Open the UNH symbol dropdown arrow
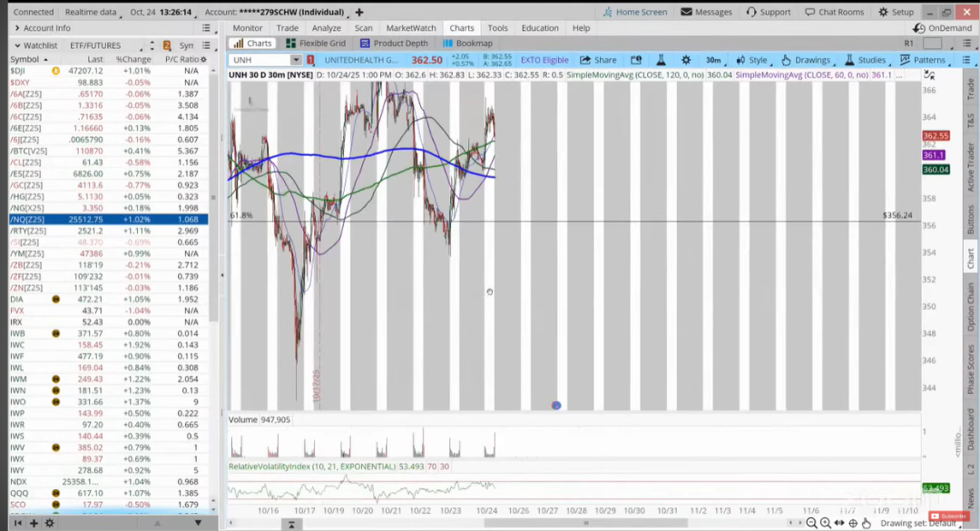Screen dimensions: 980x531 tap(296, 60)
